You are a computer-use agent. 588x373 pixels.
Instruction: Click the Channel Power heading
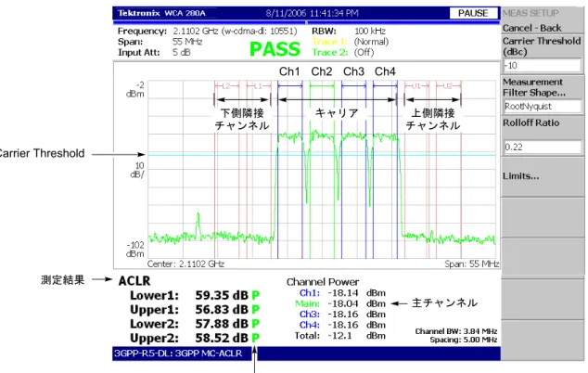pyautogui.click(x=323, y=282)
